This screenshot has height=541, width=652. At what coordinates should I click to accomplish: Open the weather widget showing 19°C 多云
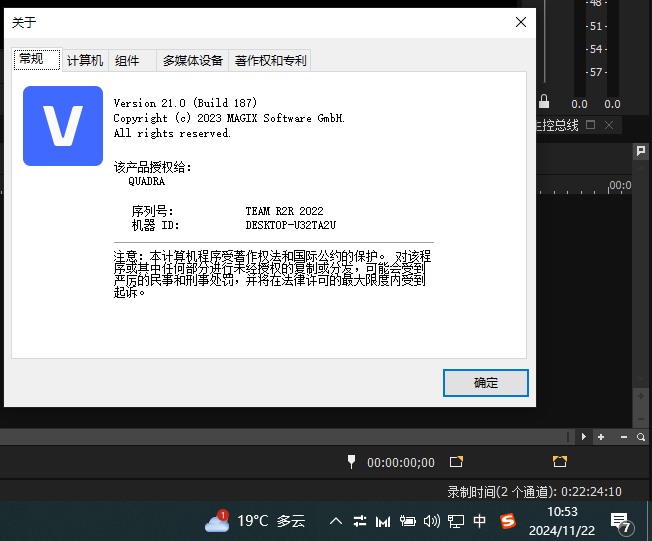(255, 521)
